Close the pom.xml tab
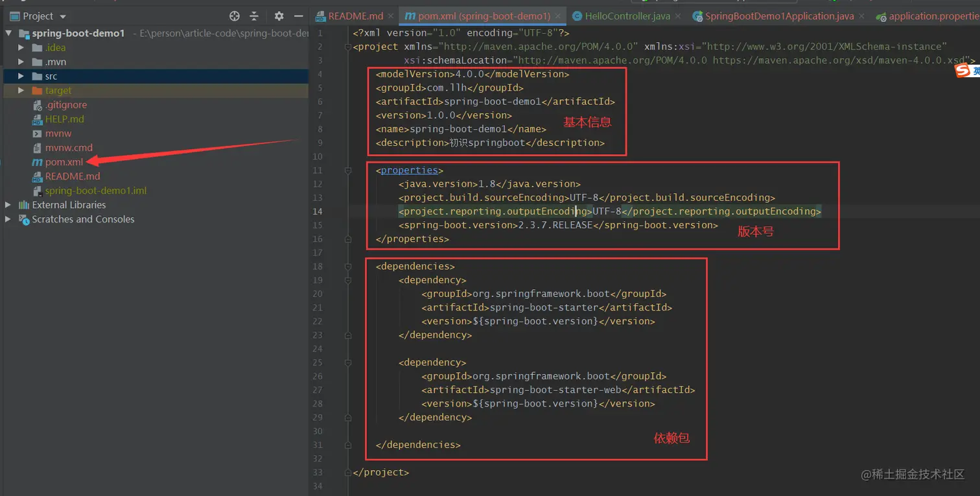Image resolution: width=980 pixels, height=496 pixels. 559,16
